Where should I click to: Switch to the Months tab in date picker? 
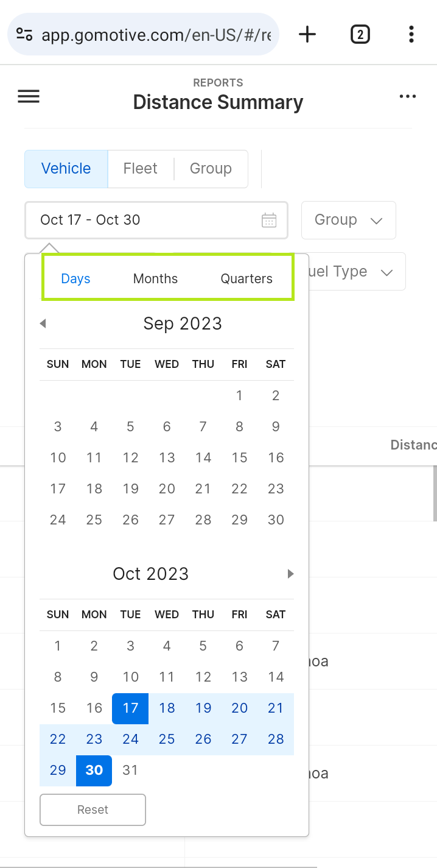pos(155,279)
